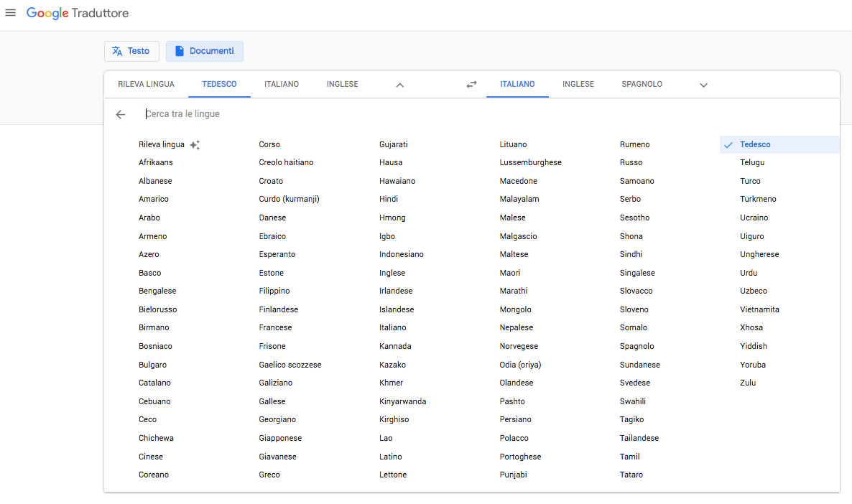Screen dimensions: 852x504
Task: Expand the target language list chevron
Action: [x=703, y=85]
